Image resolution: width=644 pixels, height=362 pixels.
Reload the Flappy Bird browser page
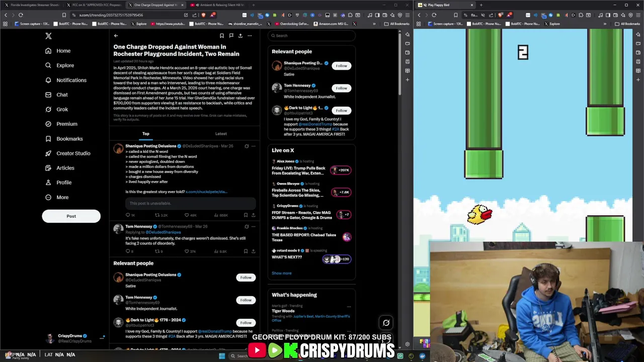(434, 15)
